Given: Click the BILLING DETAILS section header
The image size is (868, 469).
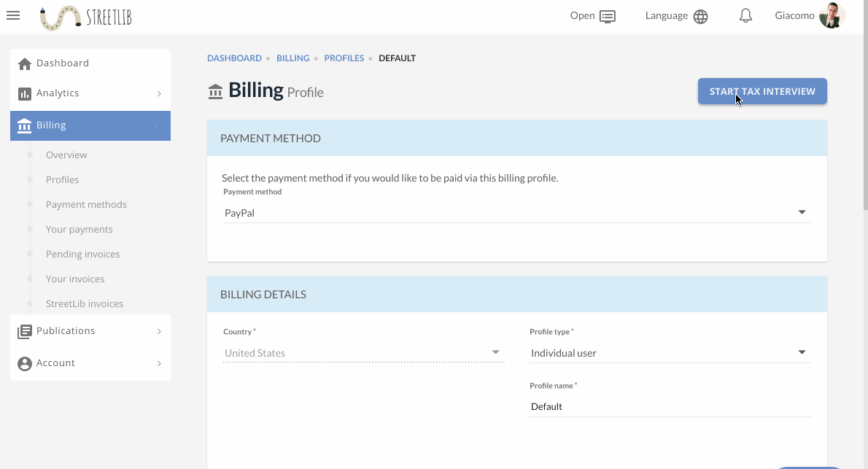Looking at the screenshot, I should (x=517, y=295).
